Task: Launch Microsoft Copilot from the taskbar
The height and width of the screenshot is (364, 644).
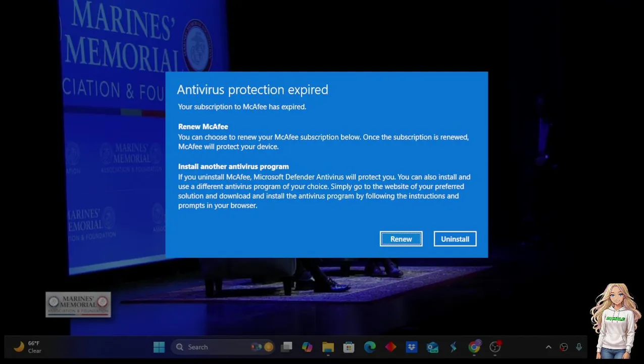Action: point(307,347)
